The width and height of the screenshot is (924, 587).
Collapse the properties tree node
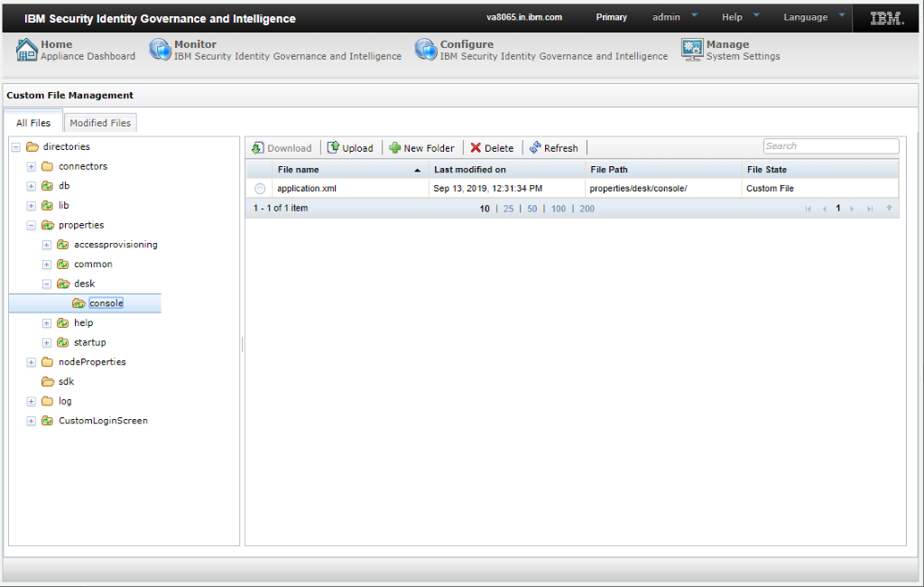point(32,226)
